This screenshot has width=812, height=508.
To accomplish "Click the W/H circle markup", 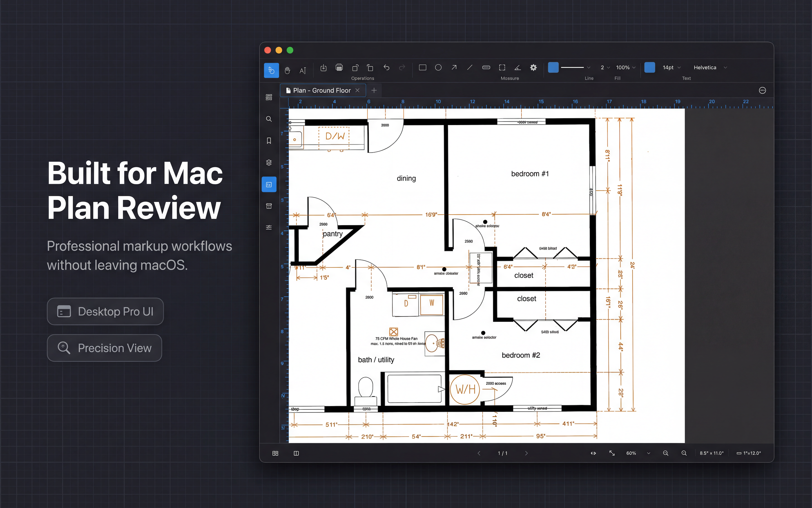I will pyautogui.click(x=465, y=389).
